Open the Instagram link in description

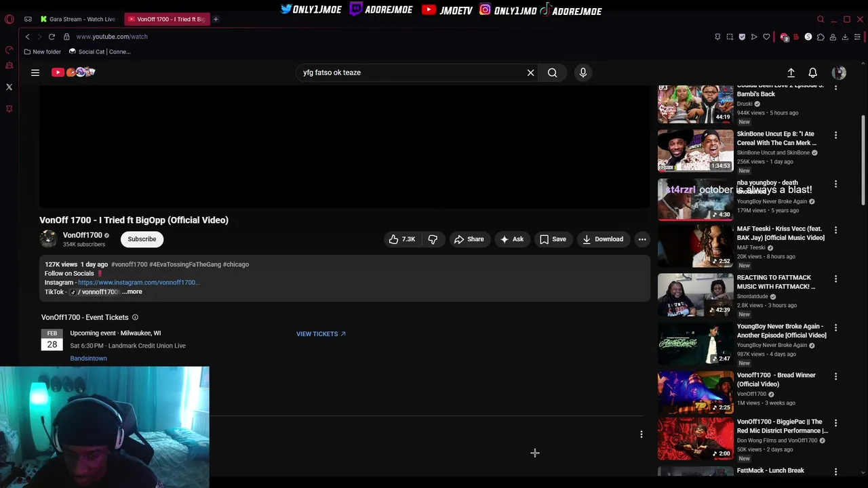coord(138,283)
